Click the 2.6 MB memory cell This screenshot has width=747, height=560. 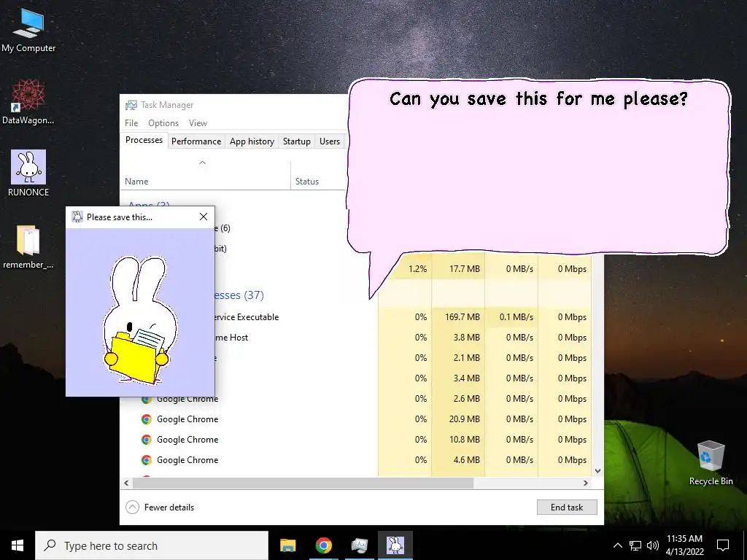[458, 399]
